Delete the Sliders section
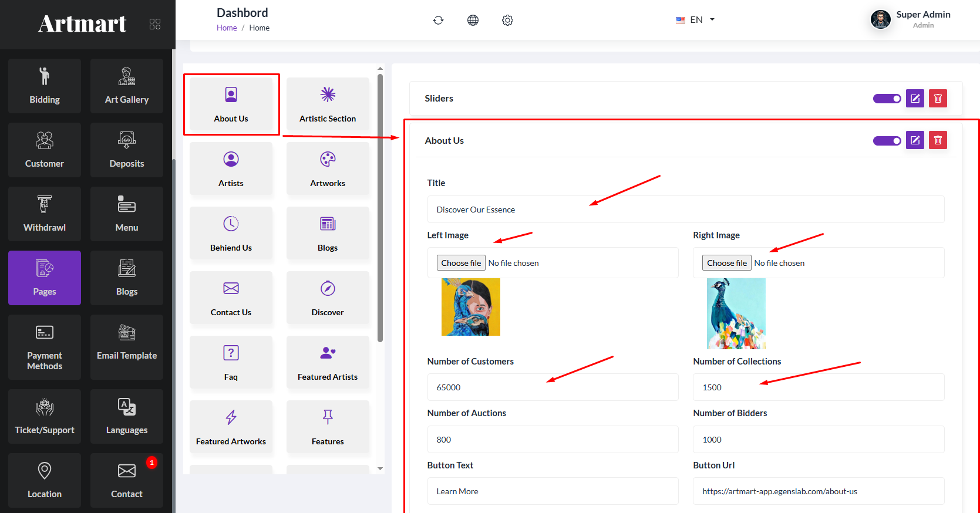The width and height of the screenshot is (980, 513). (938, 99)
